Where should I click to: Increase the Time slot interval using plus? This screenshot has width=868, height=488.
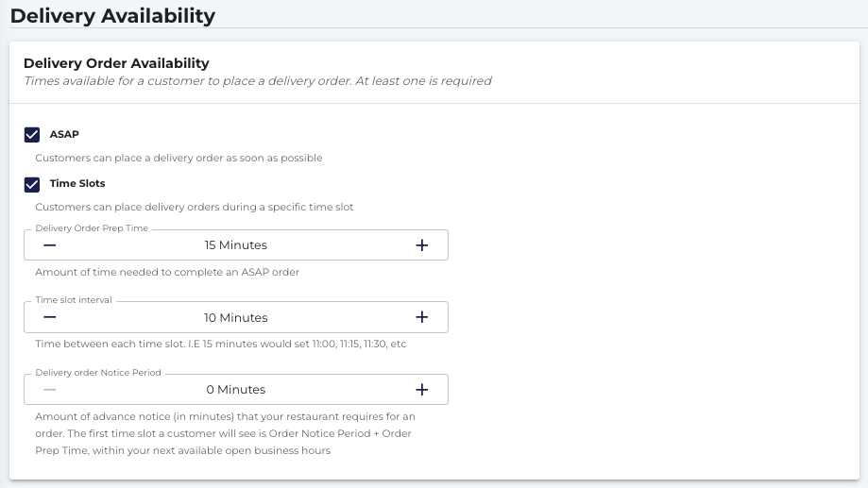(x=422, y=317)
